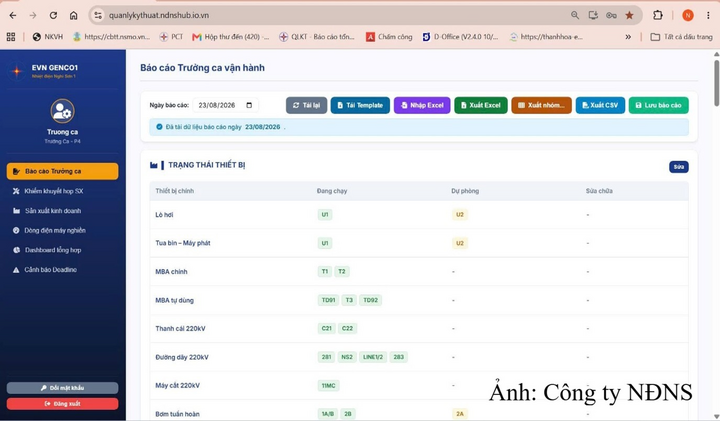720x421 pixels.
Task: Click the NS2 tag in Đường dây 220kV row
Action: (x=347, y=357)
